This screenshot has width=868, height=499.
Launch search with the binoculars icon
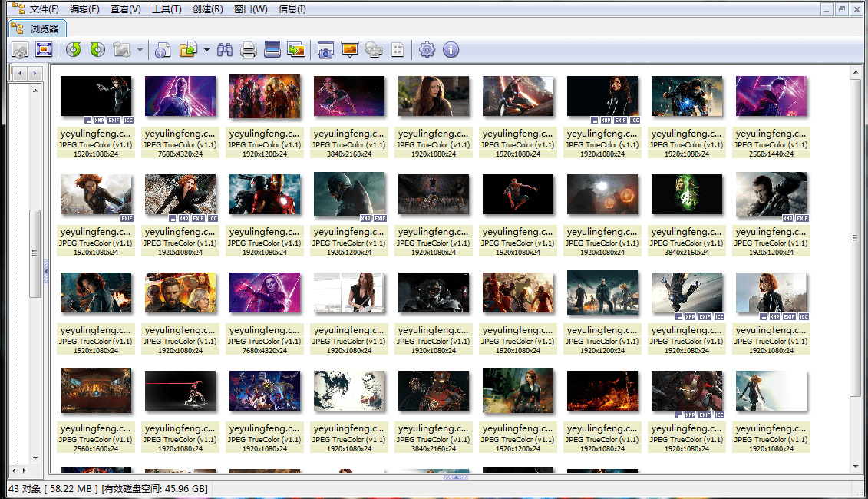[x=225, y=50]
